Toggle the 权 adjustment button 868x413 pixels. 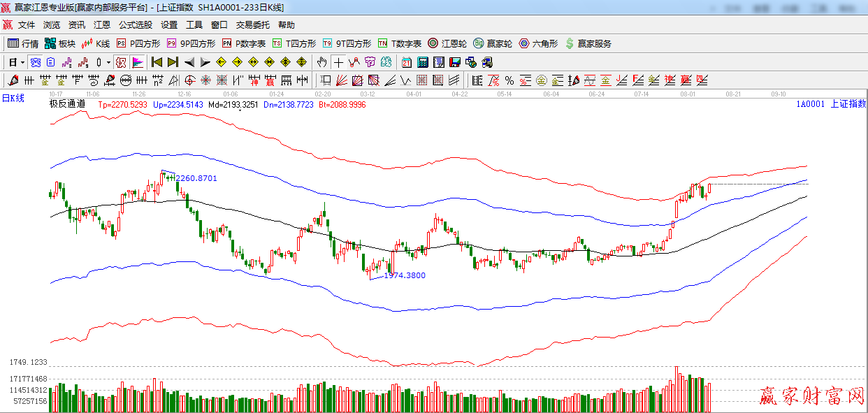click(121, 62)
